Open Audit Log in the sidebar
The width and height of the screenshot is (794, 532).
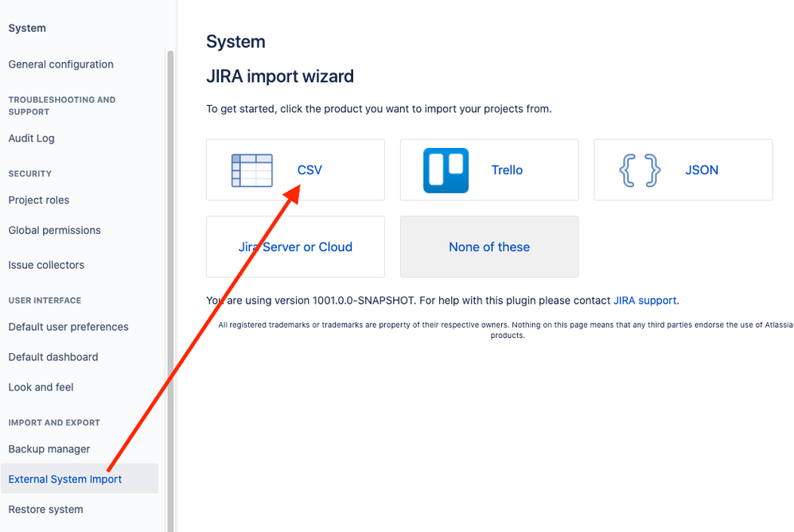tap(31, 138)
